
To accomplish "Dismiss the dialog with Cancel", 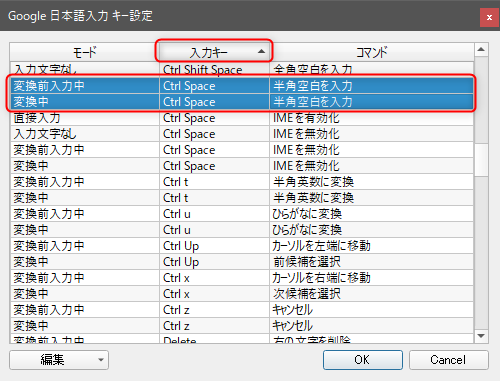I will coord(449,360).
